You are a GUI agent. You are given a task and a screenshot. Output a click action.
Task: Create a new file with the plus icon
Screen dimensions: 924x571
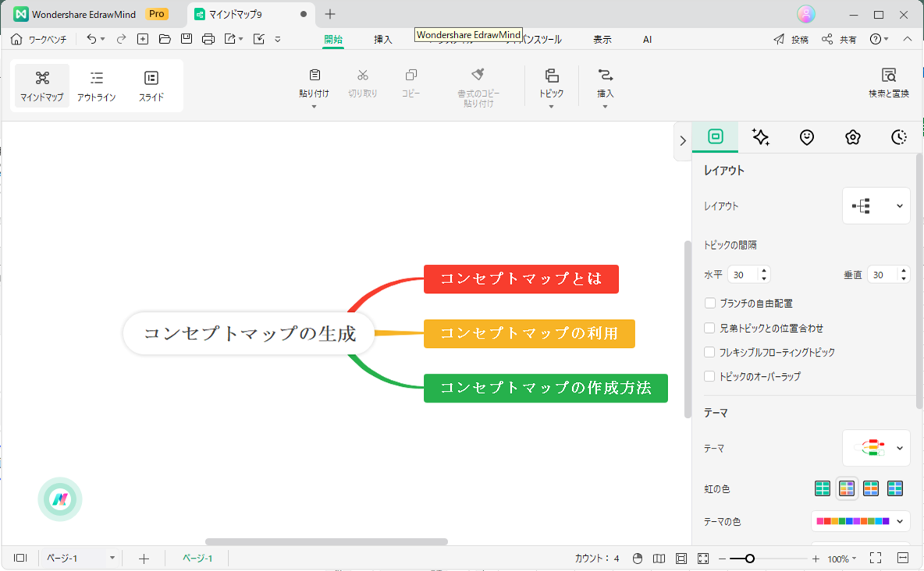tap(143, 39)
